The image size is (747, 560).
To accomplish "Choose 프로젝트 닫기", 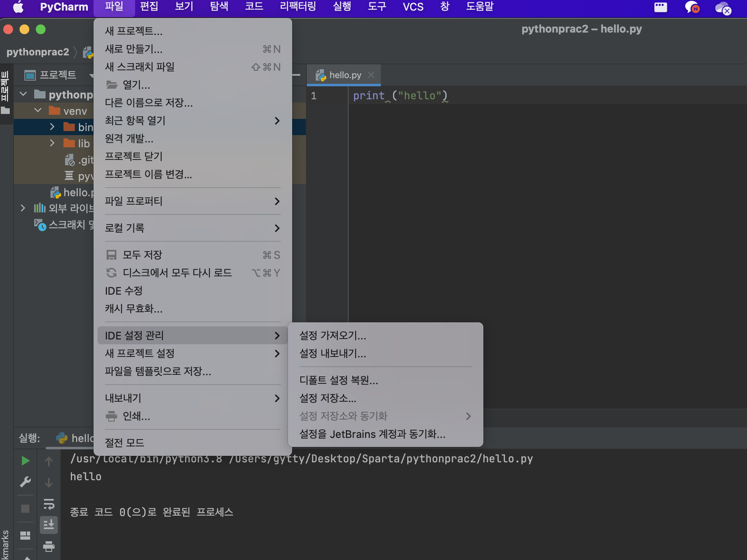I will (192, 156).
